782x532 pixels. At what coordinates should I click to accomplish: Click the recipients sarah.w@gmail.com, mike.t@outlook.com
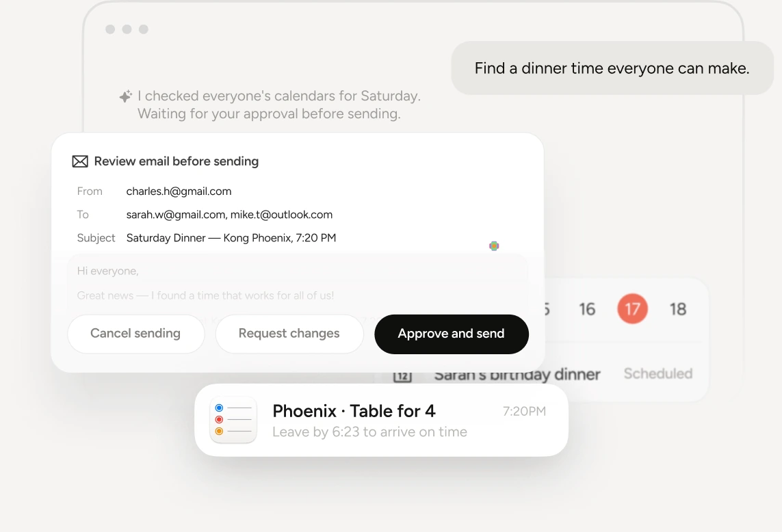click(229, 215)
